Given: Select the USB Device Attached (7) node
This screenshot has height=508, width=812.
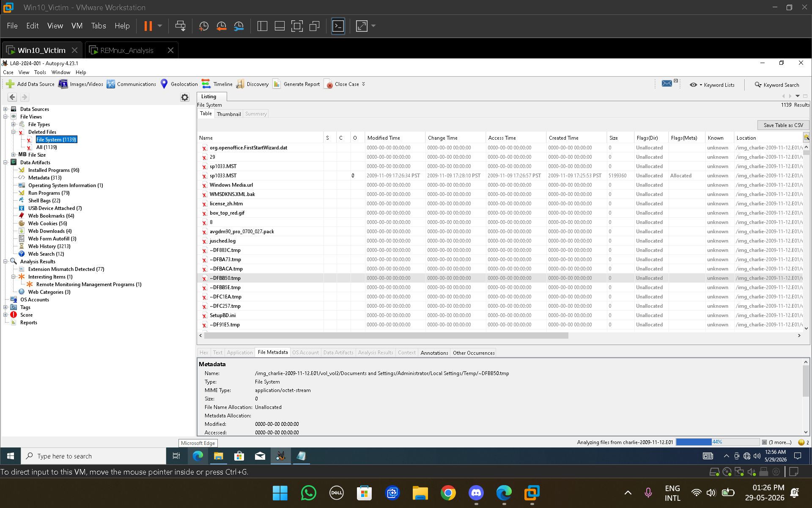Looking at the screenshot, I should click(x=55, y=208).
